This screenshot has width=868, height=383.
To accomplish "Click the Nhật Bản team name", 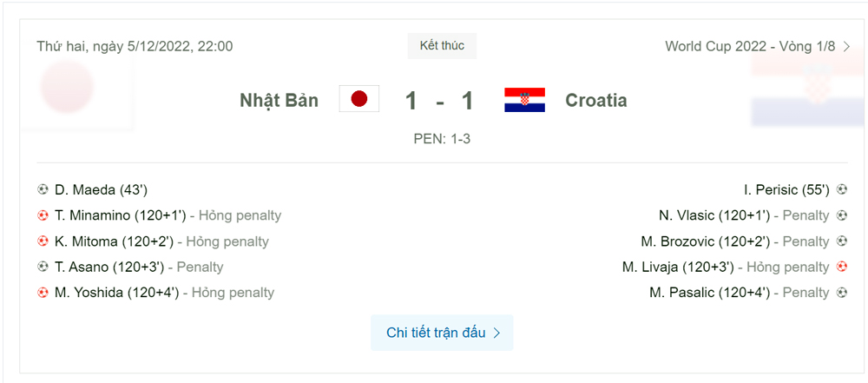I will (279, 101).
